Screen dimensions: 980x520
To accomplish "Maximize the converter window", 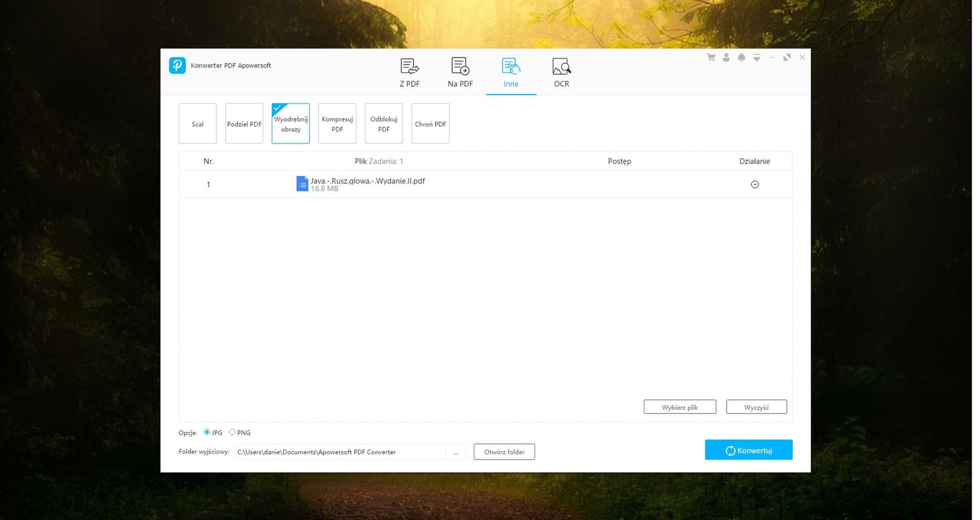I will 787,58.
